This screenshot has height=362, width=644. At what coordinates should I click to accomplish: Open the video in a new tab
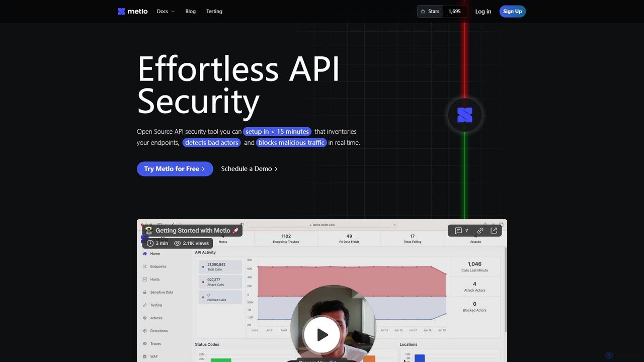[494, 230]
